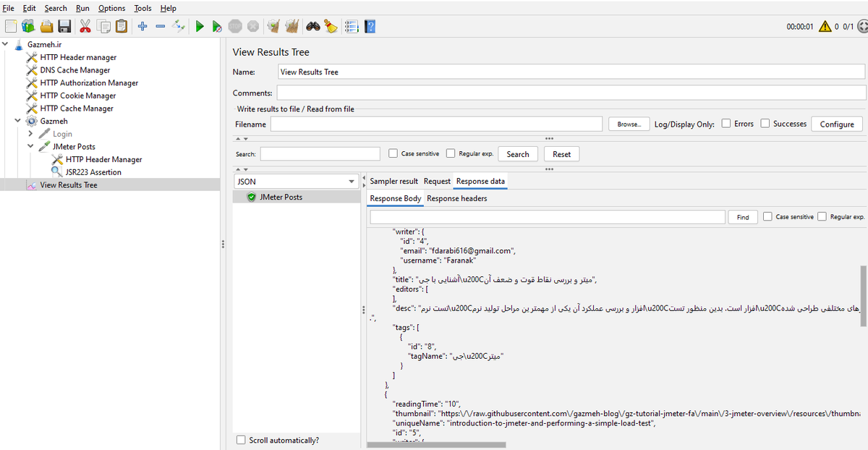Viewport: 868px width, 450px height.
Task: Click the Reset Search broom icon
Action: pyautogui.click(x=331, y=27)
